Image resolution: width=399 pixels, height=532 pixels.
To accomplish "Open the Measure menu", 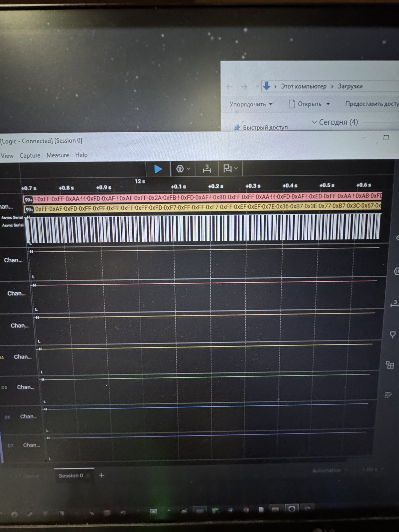I will [58, 155].
